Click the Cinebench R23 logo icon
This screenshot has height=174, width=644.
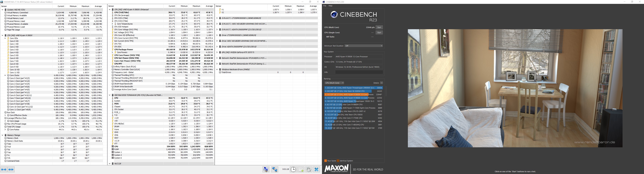pos(334,14)
